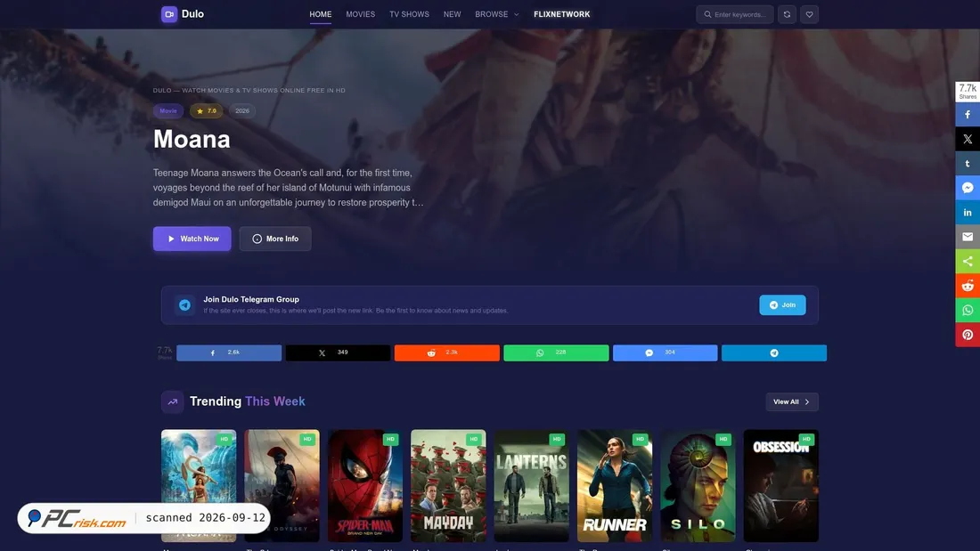980x551 pixels.
Task: Click the Dulo logo icon
Action: point(168,14)
